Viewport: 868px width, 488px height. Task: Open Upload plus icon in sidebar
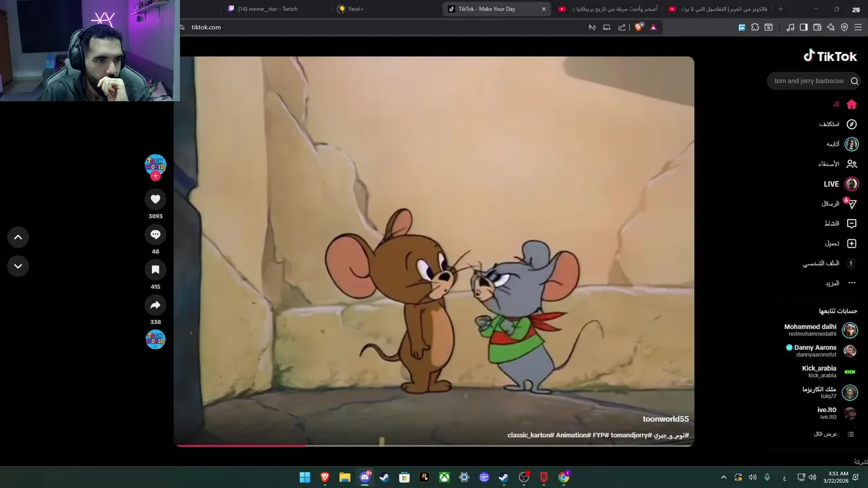point(852,243)
